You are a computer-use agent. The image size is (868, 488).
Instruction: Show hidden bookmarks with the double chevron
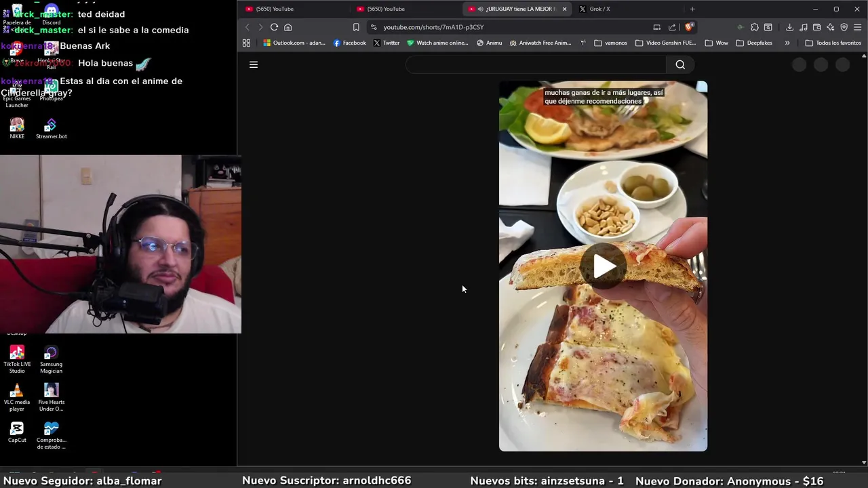click(787, 43)
